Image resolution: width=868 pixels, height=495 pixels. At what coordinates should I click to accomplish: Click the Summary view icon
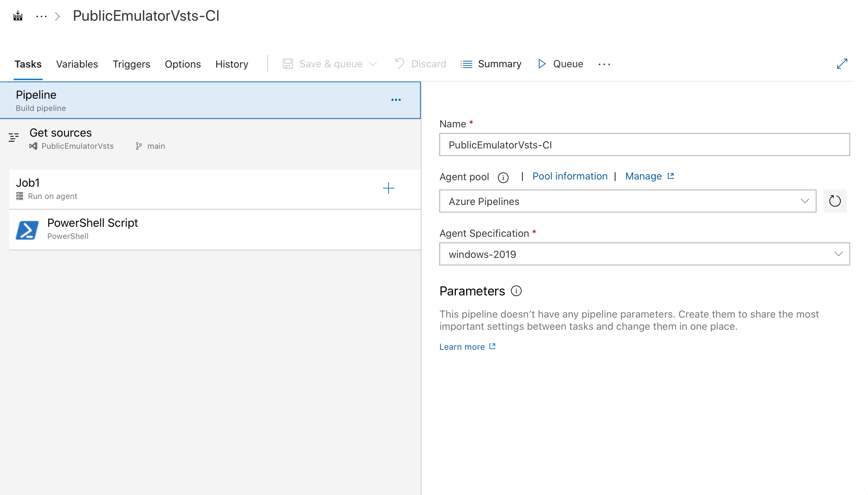click(467, 64)
